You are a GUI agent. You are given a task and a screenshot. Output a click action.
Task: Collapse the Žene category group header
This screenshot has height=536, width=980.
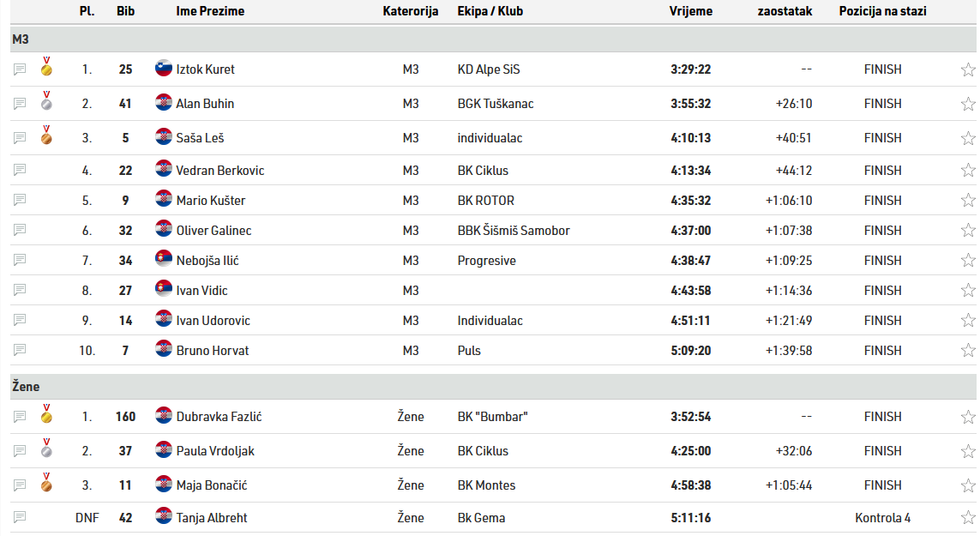26,387
